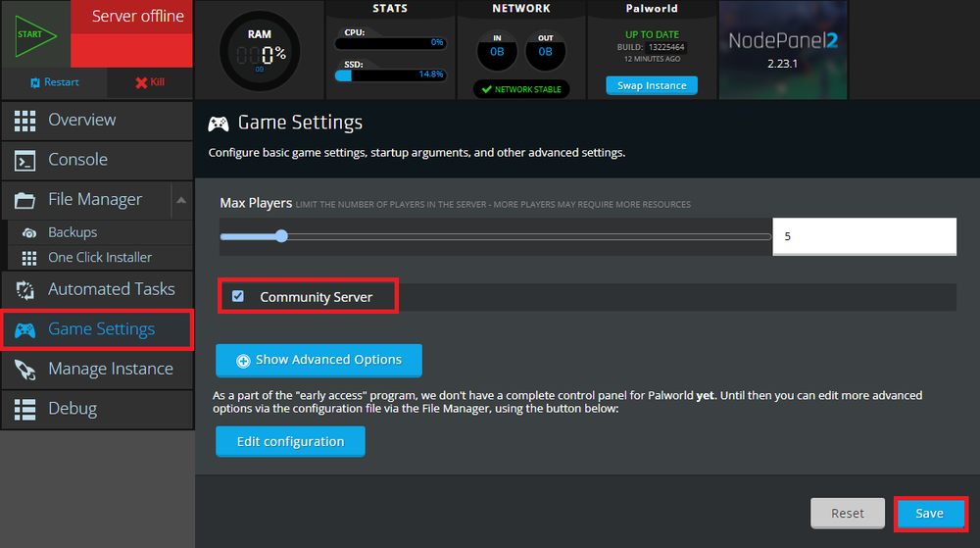Open the Backups menu item
Screen dimensions: 980x548
(73, 232)
